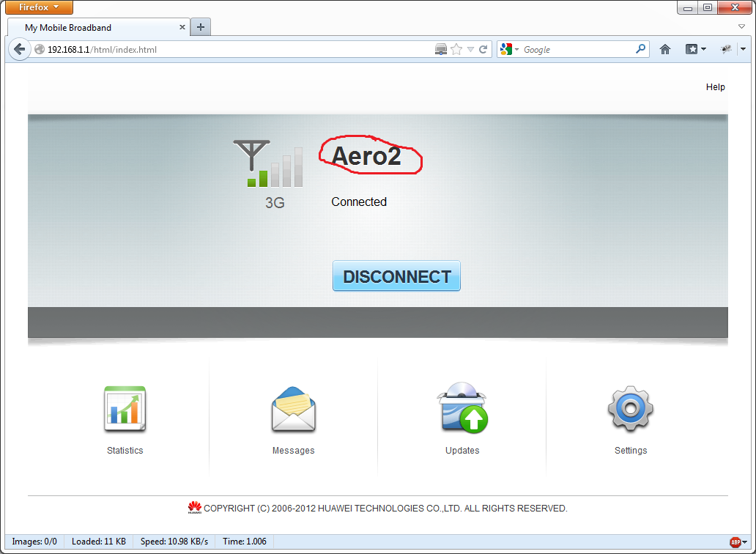Screen dimensions: 756x554
Task: Expand the URL history dropdown arrow
Action: 470,50
